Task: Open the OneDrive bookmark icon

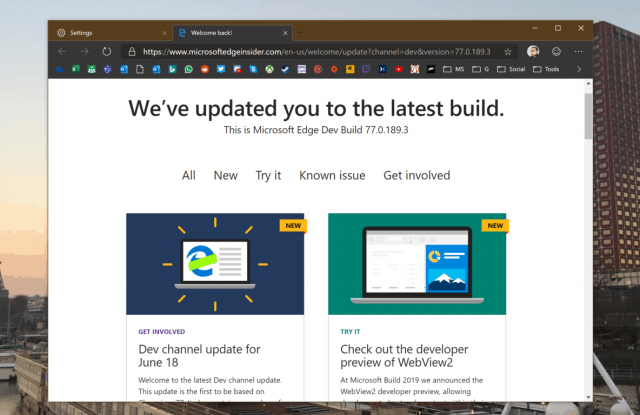Action: [60, 69]
